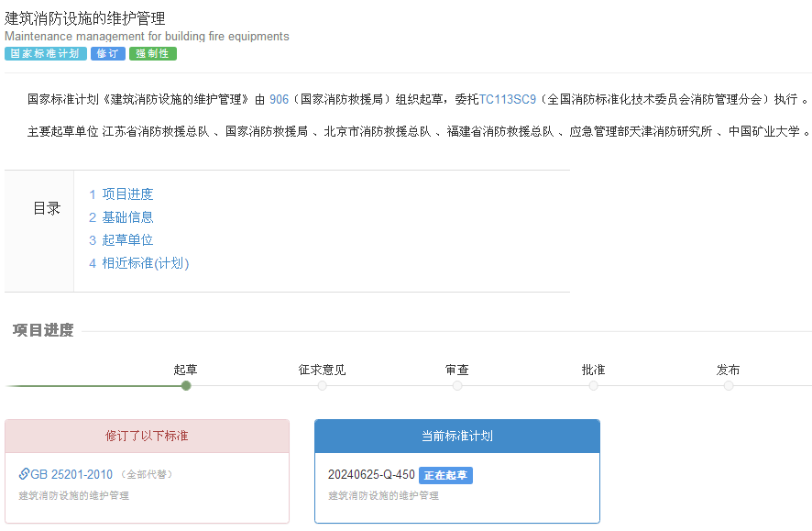Screen dimensions: 812x531
Task: Click the 发布 progress stage dot
Action: point(729,386)
